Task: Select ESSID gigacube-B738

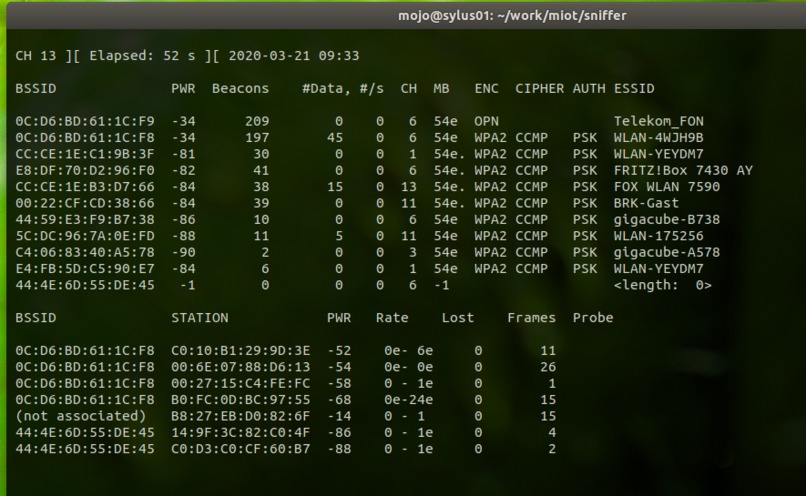Action: pos(667,220)
